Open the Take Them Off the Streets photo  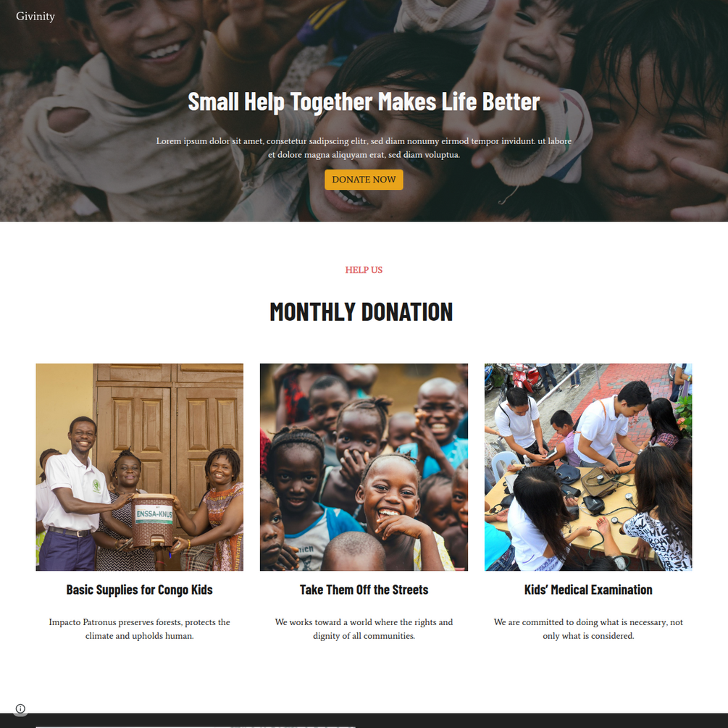point(364,467)
